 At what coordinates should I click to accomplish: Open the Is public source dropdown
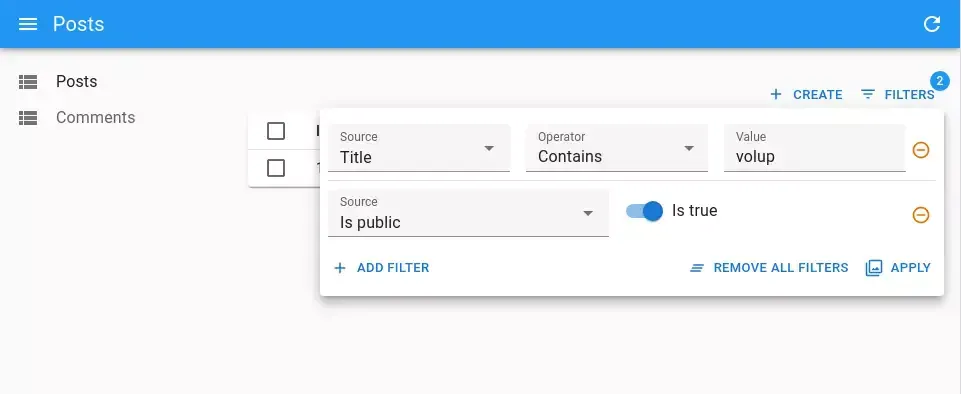click(x=469, y=213)
